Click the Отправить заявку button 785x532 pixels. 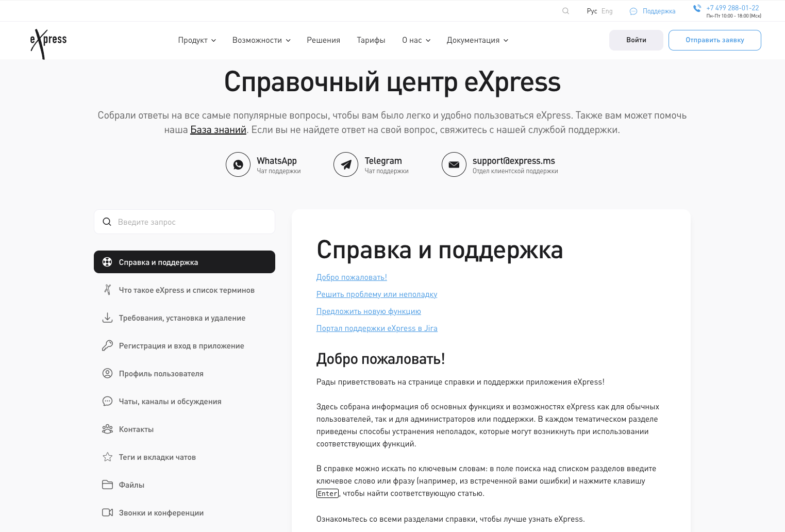[714, 40]
